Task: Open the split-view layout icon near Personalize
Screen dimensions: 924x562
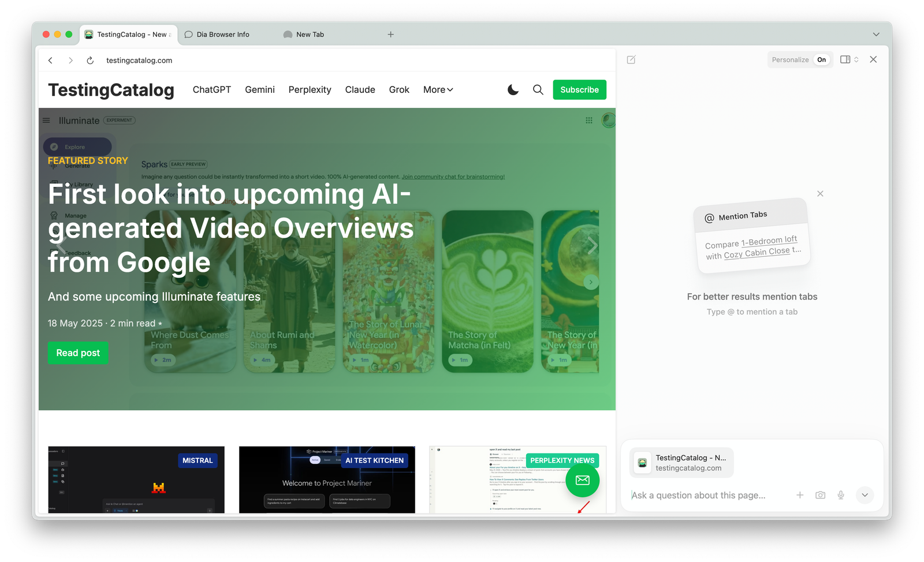Action: pyautogui.click(x=846, y=59)
